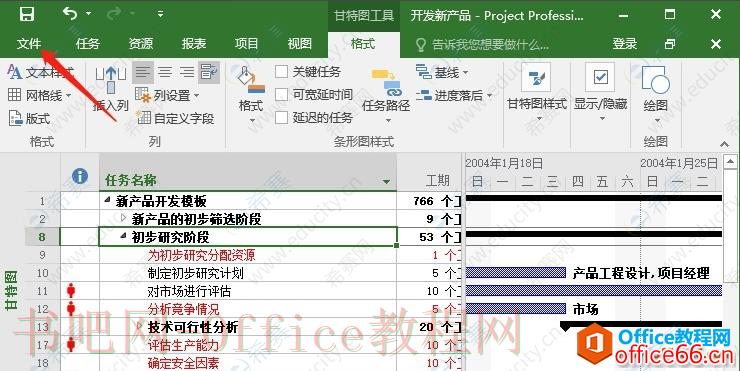Switch to the 报表 tab
The image size is (740, 371).
pyautogui.click(x=193, y=44)
